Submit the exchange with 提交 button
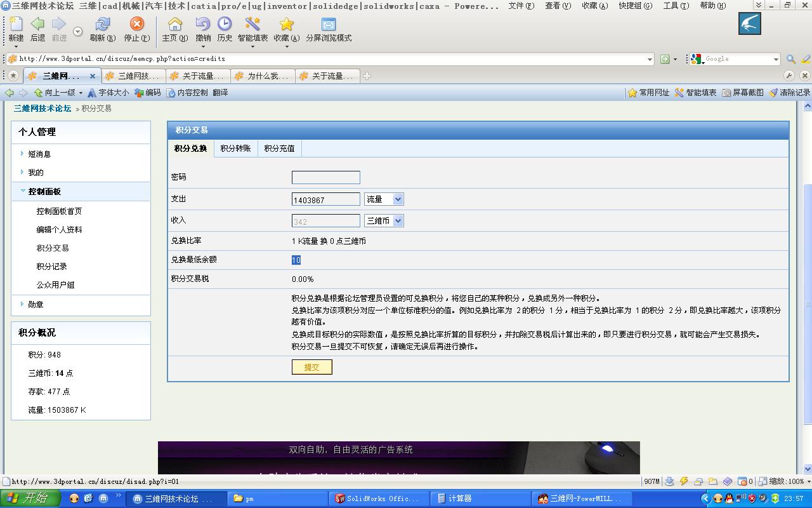 (x=312, y=367)
